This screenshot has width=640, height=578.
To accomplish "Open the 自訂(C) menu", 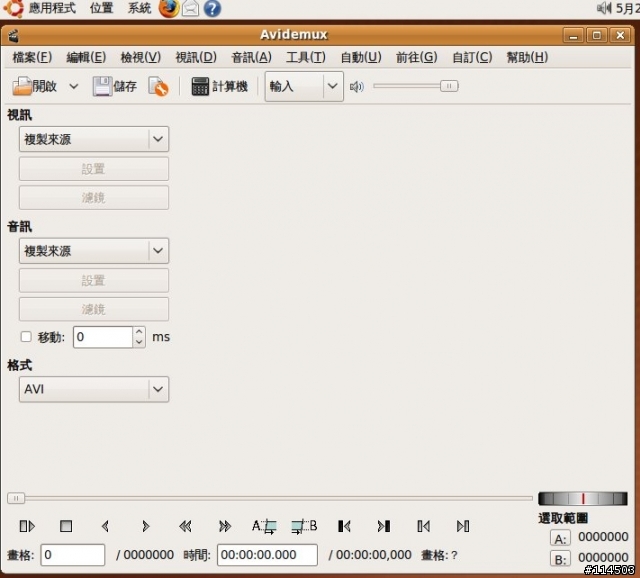I will [472, 57].
